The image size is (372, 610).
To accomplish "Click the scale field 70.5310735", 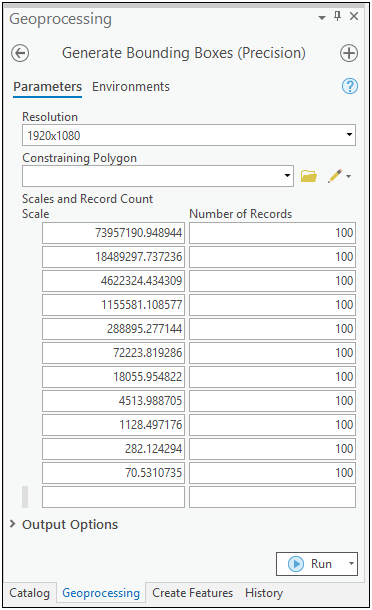I will tap(113, 473).
